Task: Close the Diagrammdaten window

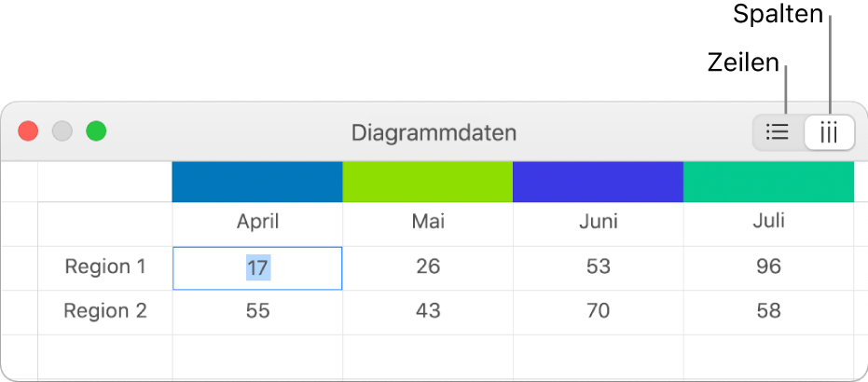Action: (29, 131)
